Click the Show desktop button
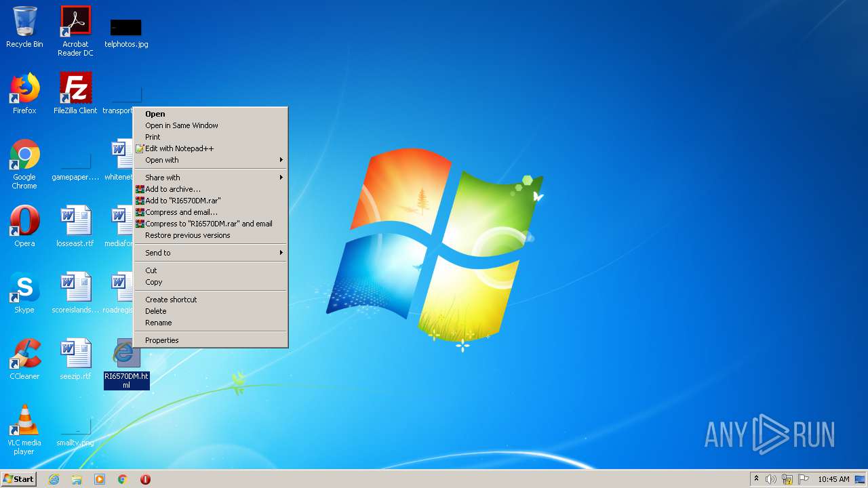This screenshot has height=488, width=868. [x=861, y=479]
